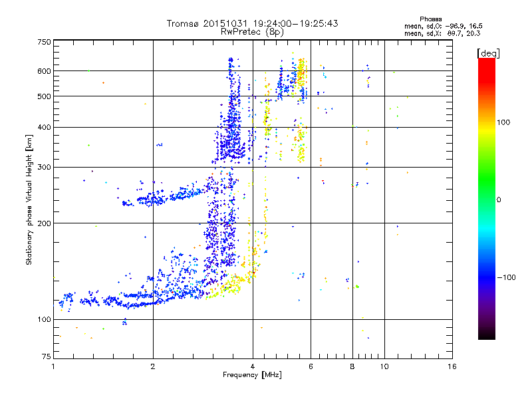Click the '0' colorbar tick label
The height and width of the screenshot is (399, 532).
(499, 200)
